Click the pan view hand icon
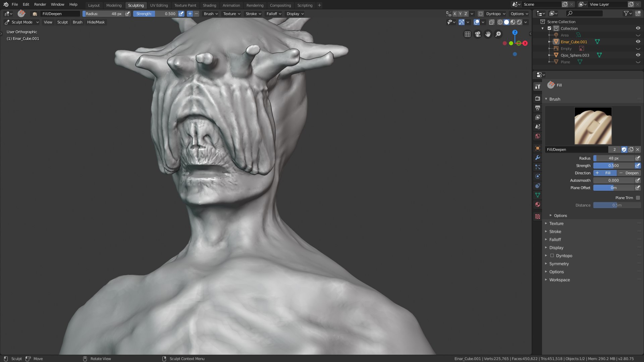The image size is (644, 362). pos(488,34)
